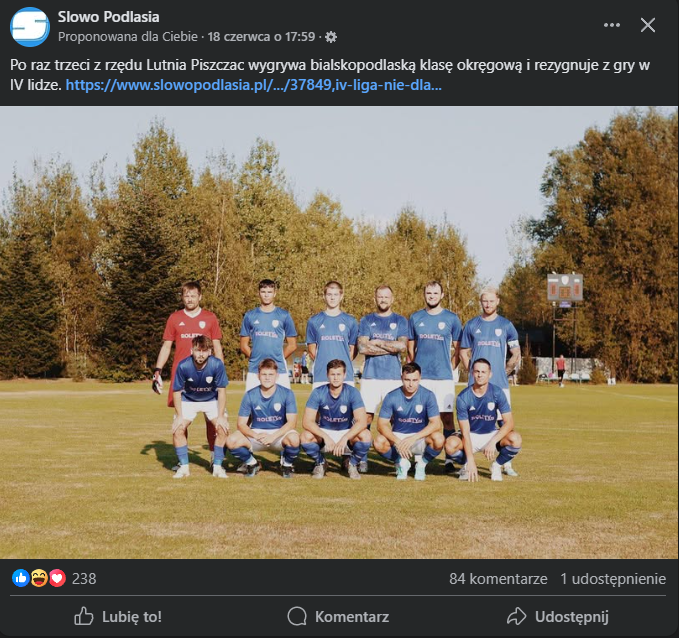Image resolution: width=679 pixels, height=638 pixels.
Task: Open the three-dots post options menu
Action: click(612, 25)
